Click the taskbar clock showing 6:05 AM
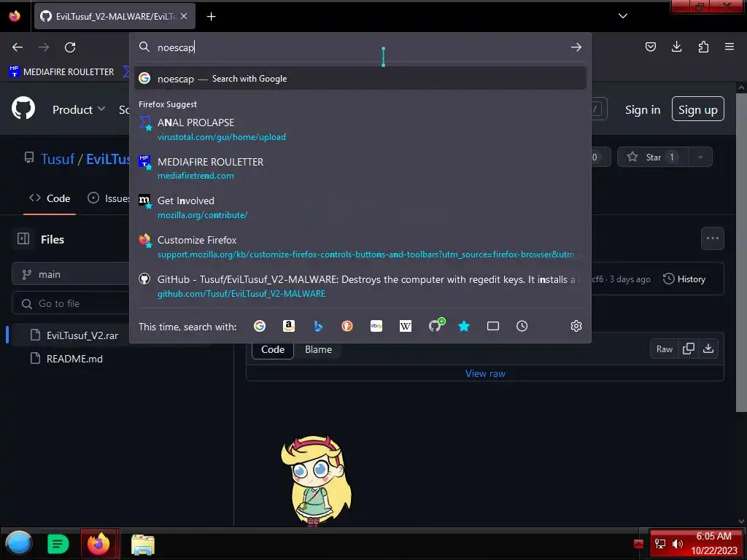 713,543
